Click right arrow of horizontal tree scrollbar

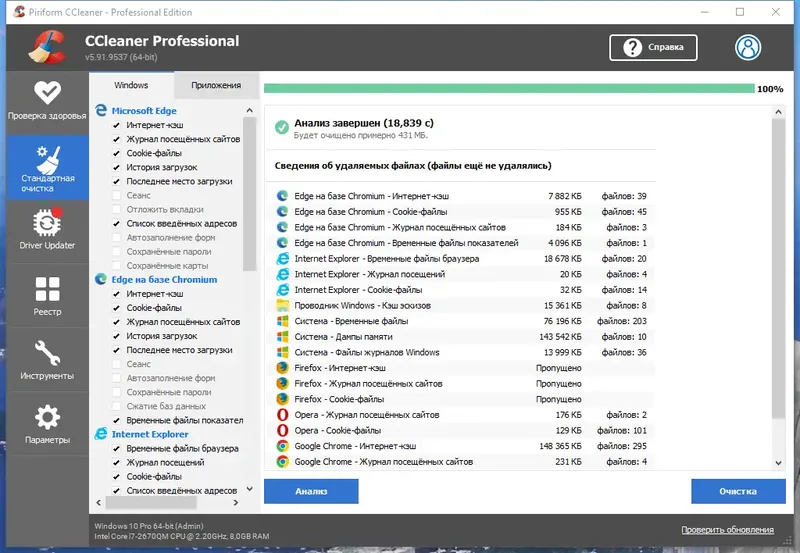(236, 502)
